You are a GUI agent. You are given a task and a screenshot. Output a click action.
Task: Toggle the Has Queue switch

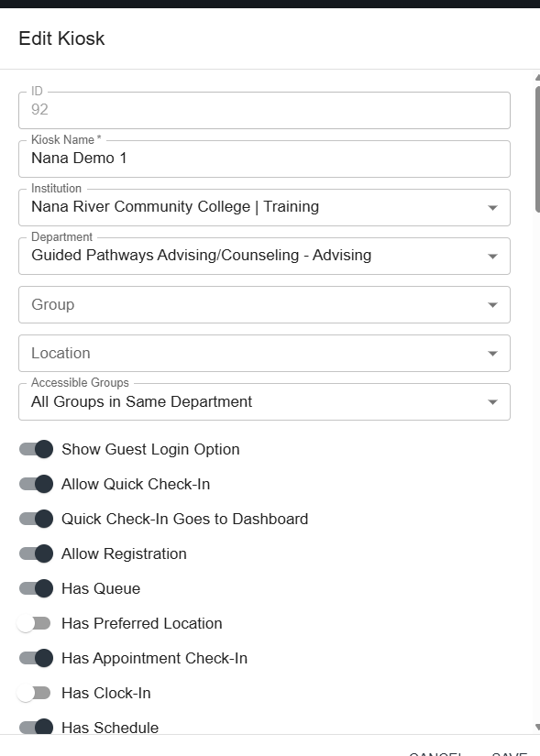pos(36,588)
